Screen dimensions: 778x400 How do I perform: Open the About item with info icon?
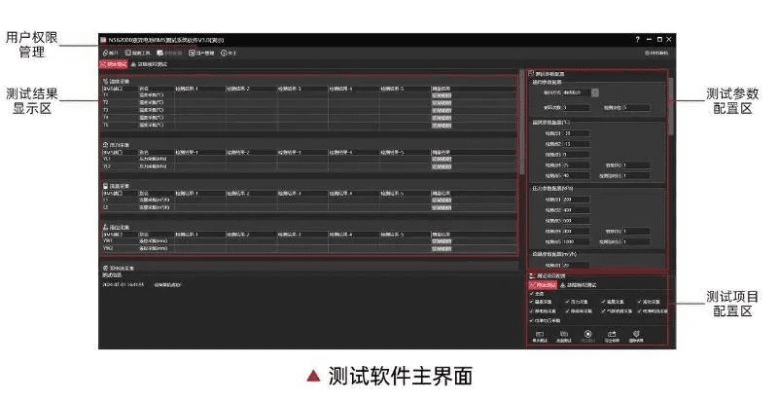click(228, 53)
